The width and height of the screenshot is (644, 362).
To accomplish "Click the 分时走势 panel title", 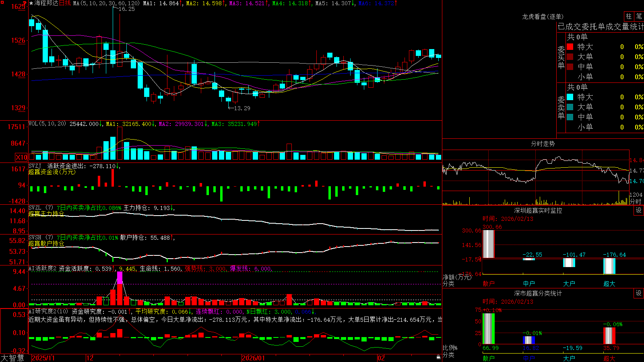I will [x=543, y=144].
